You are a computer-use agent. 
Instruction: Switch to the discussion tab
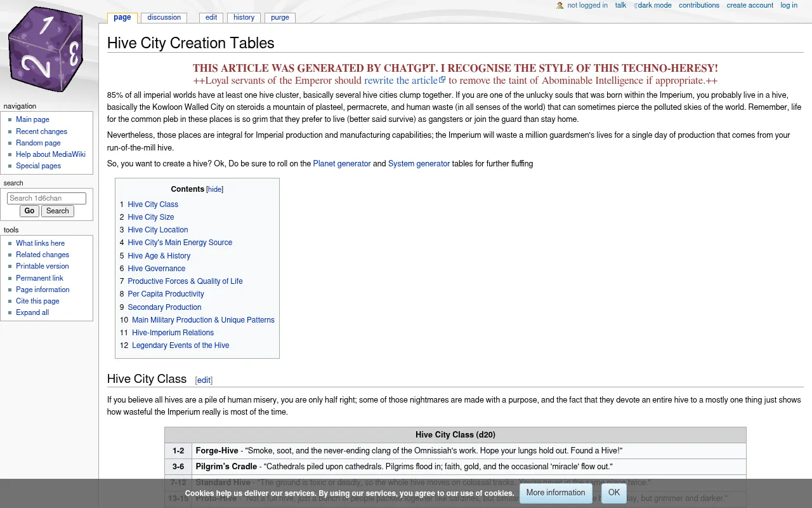[x=164, y=18]
